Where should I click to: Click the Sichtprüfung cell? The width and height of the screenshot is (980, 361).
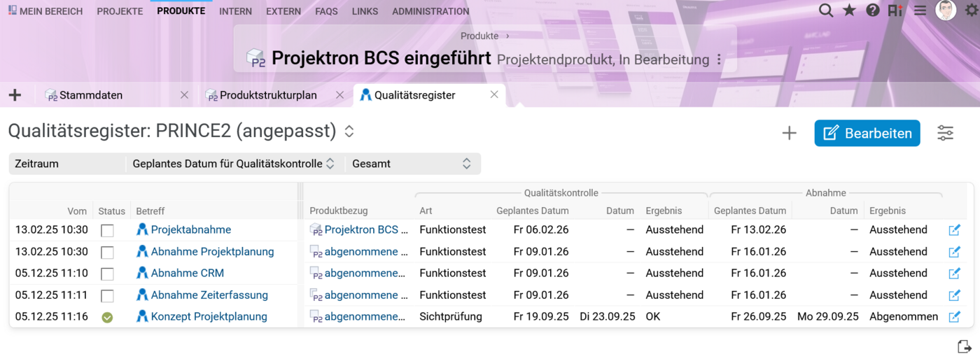(x=451, y=317)
